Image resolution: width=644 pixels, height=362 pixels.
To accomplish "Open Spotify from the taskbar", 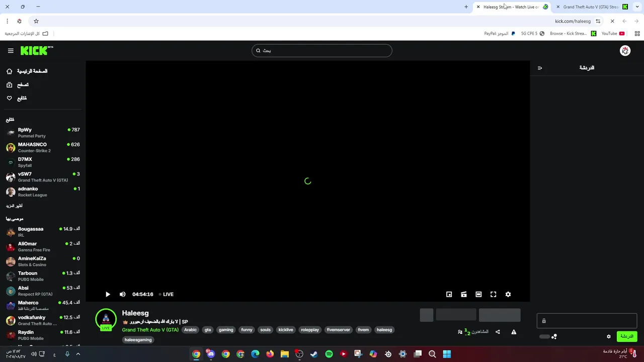I will (x=329, y=354).
